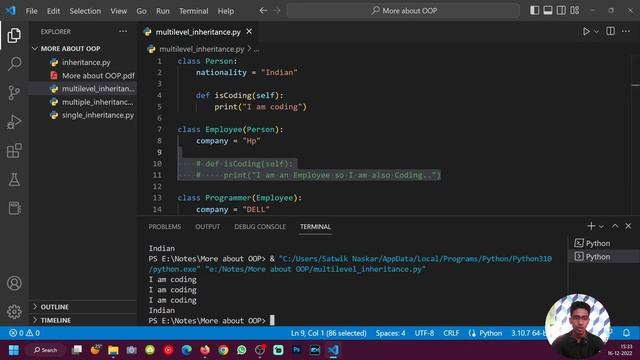The width and height of the screenshot is (640, 360).
Task: Open the notifications bell
Action: 626,333
